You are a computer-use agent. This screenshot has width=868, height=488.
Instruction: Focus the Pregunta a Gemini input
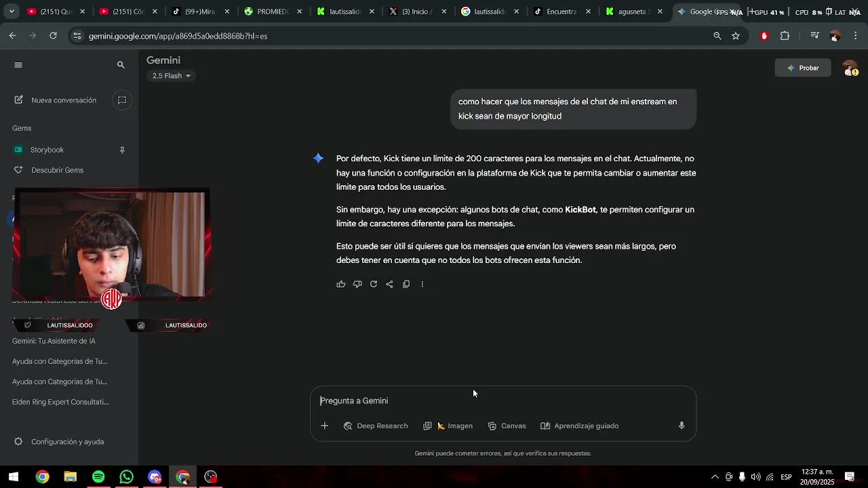[503, 401]
